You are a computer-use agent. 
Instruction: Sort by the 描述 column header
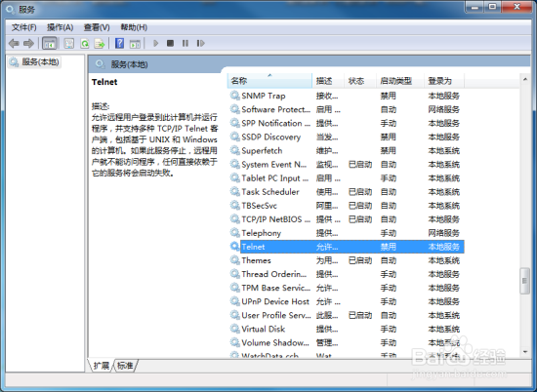pos(328,81)
